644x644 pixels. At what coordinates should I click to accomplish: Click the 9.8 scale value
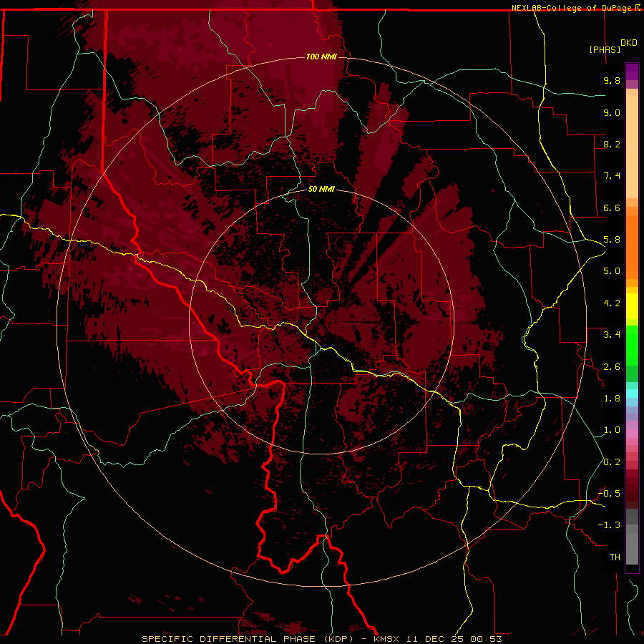pyautogui.click(x=612, y=80)
